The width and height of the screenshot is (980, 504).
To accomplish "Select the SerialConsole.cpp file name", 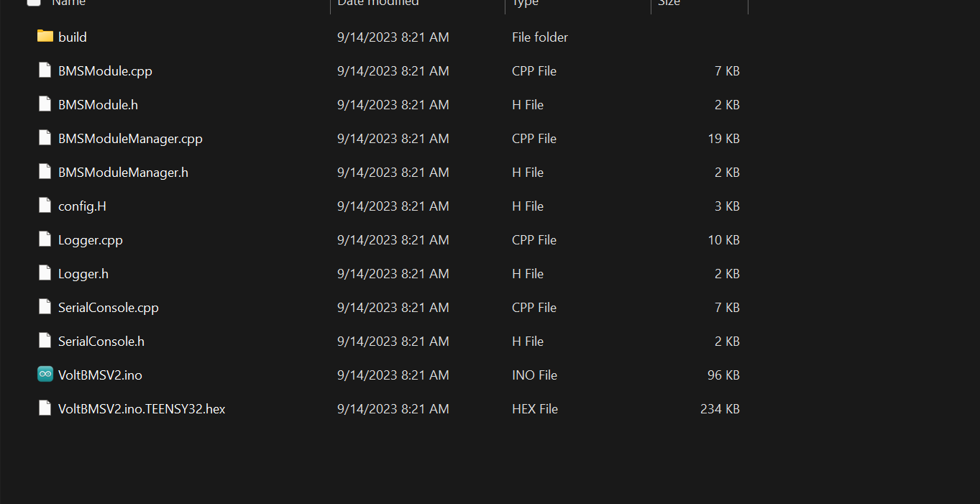I will [x=108, y=308].
